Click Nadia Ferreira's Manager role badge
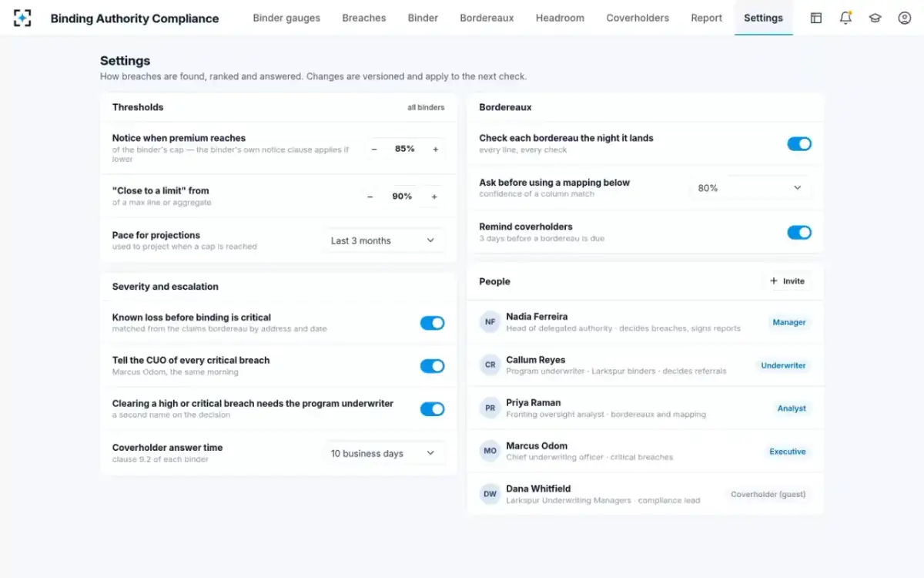The height and width of the screenshot is (578, 924). pos(789,322)
